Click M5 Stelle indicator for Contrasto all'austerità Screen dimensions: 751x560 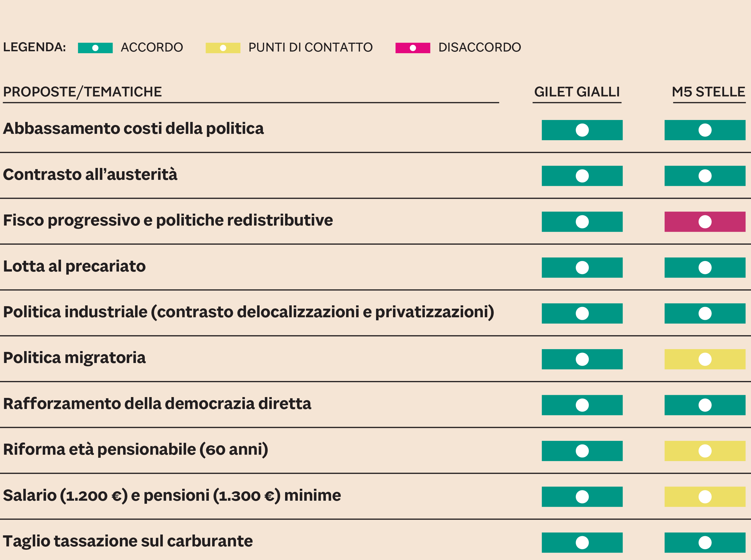coord(705,176)
